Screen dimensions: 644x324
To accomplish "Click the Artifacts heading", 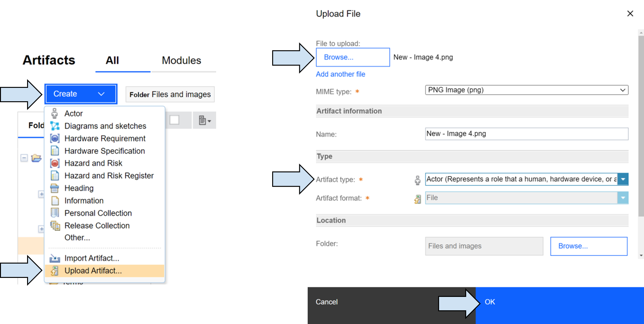I will [x=49, y=60].
